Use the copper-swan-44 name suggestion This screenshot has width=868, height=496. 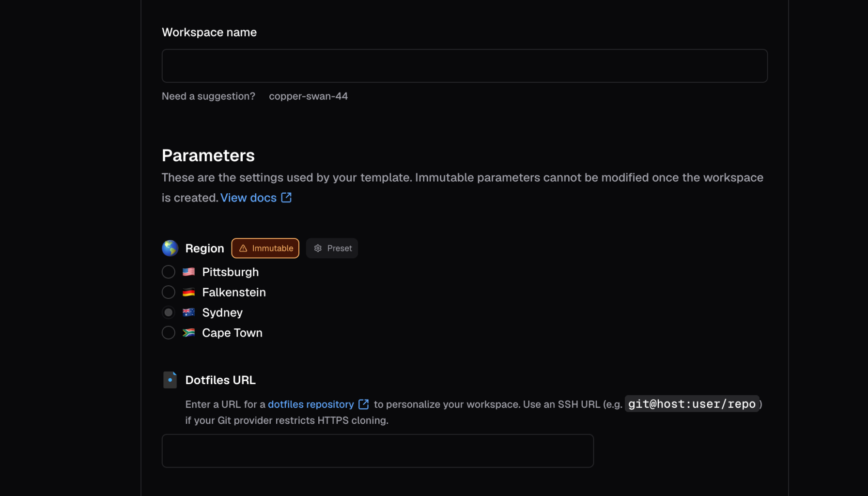click(x=309, y=96)
